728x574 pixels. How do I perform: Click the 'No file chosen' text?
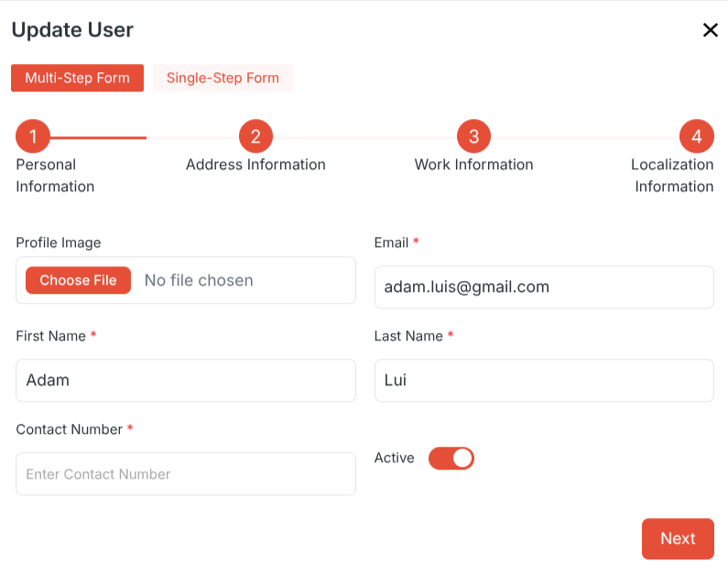[x=199, y=280]
